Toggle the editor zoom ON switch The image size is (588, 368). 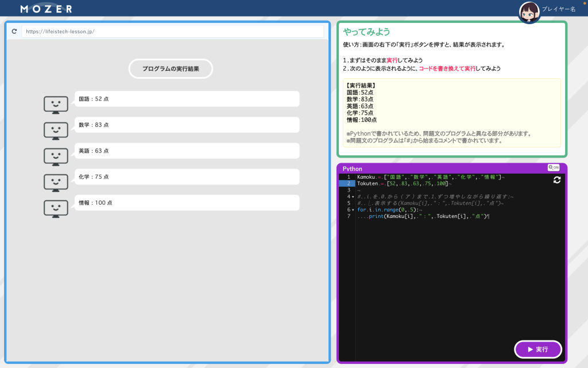pos(554,167)
